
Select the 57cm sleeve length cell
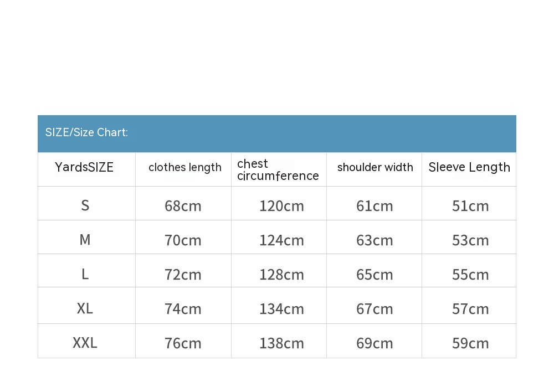click(470, 309)
